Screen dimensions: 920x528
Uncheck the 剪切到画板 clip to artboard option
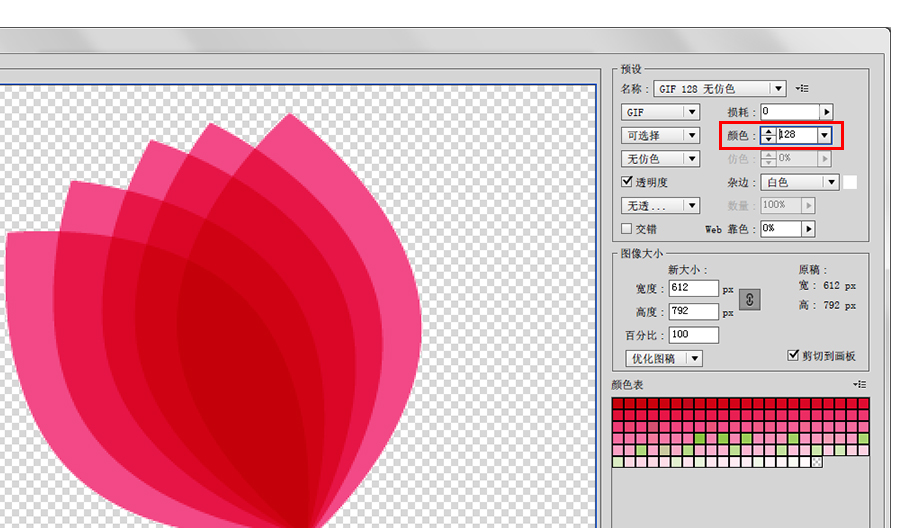click(793, 356)
